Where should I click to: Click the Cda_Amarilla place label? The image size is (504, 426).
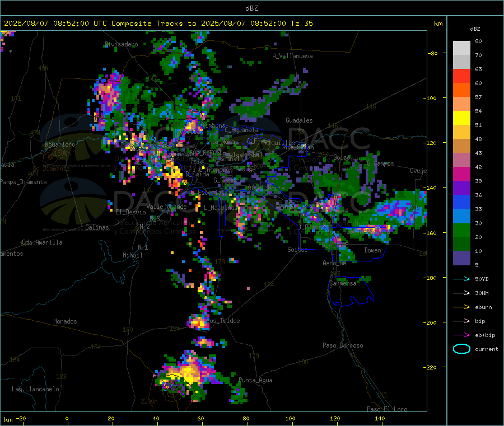point(42,242)
